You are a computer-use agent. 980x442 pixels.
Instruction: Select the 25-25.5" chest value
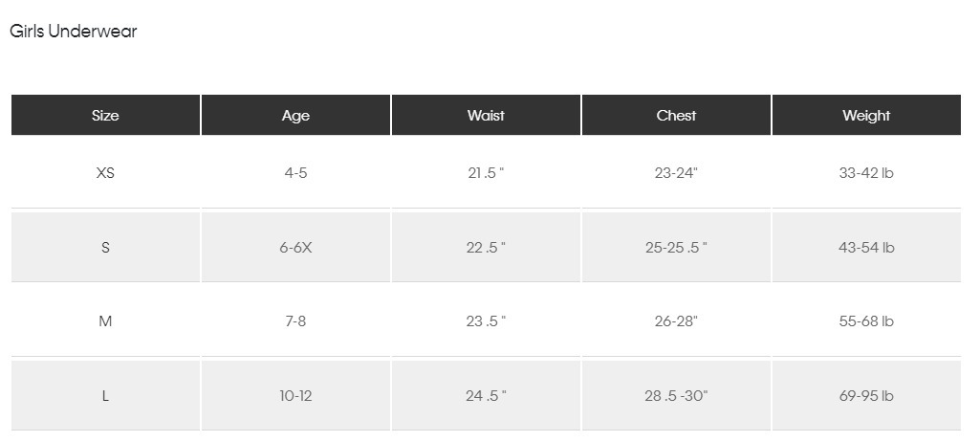(x=676, y=248)
